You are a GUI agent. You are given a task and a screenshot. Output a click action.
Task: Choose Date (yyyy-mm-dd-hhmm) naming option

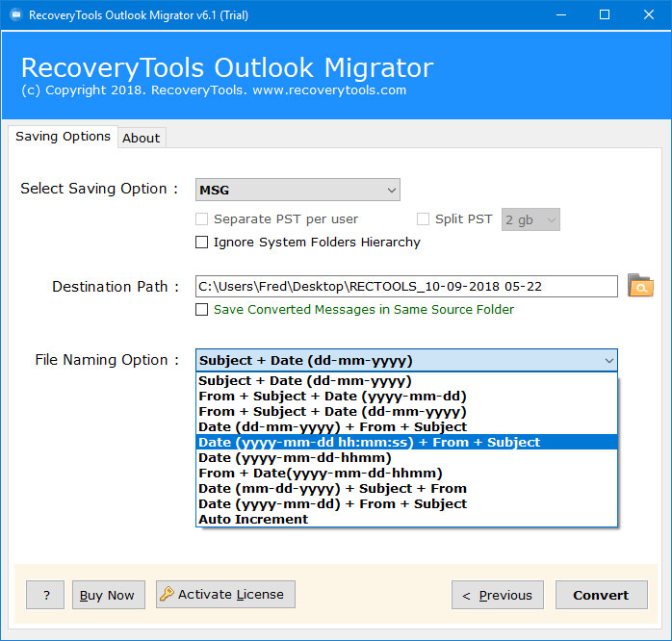406,457
